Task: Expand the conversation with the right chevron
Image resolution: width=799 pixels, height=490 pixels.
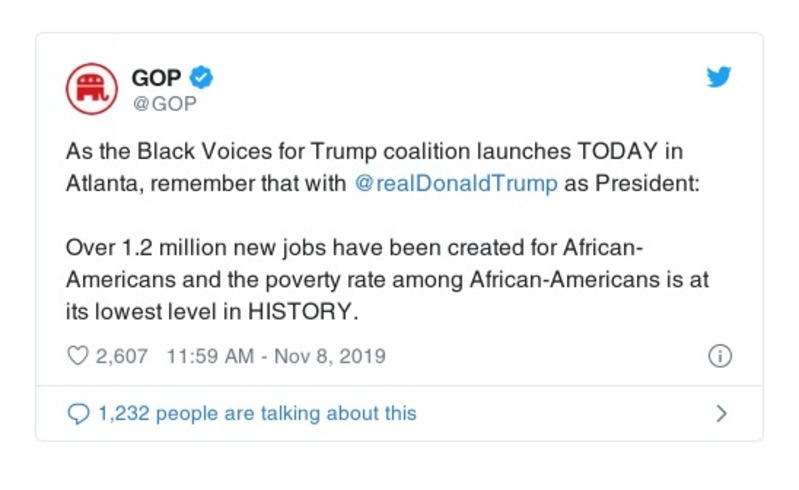Action: coord(722,413)
